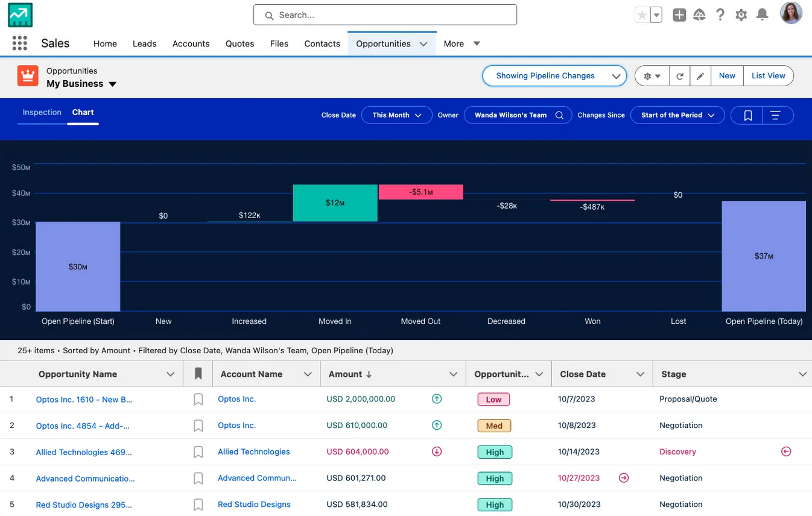Click the teal Moved In $12M bar
This screenshot has height=516, width=812.
point(335,203)
